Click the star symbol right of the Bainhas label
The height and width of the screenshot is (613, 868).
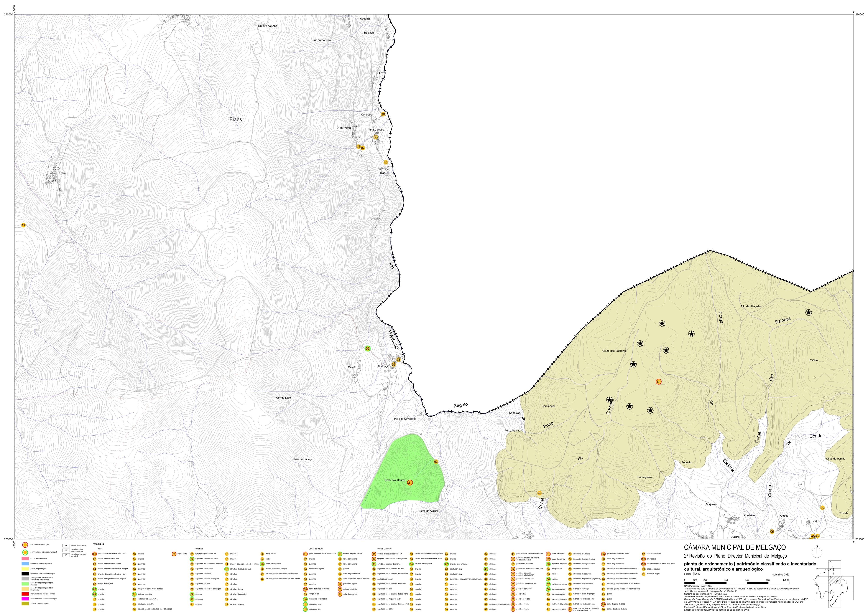coord(808,312)
